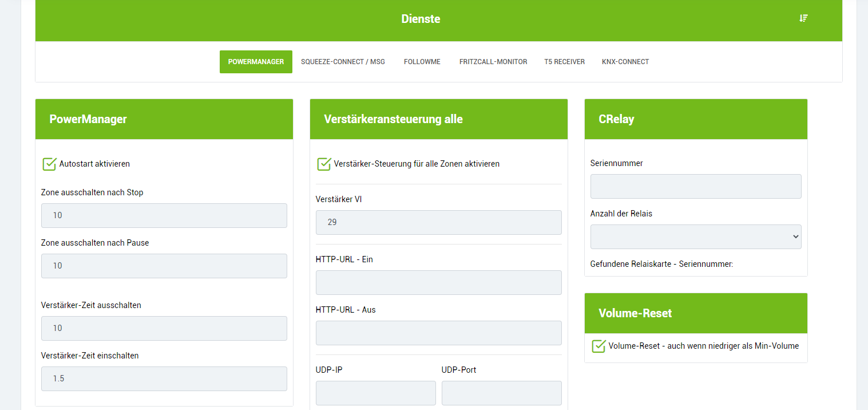Edit Verstärker-Zeit einschalten value
This screenshot has height=410, width=868.
164,379
